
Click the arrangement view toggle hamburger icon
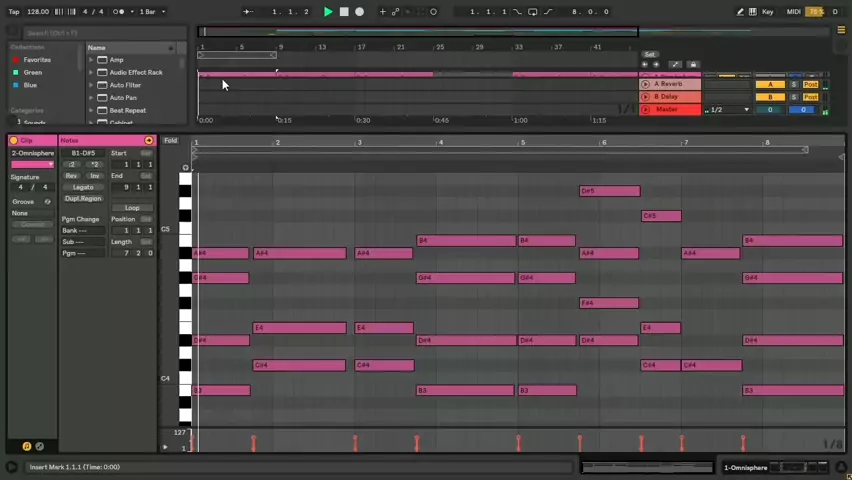click(841, 30)
